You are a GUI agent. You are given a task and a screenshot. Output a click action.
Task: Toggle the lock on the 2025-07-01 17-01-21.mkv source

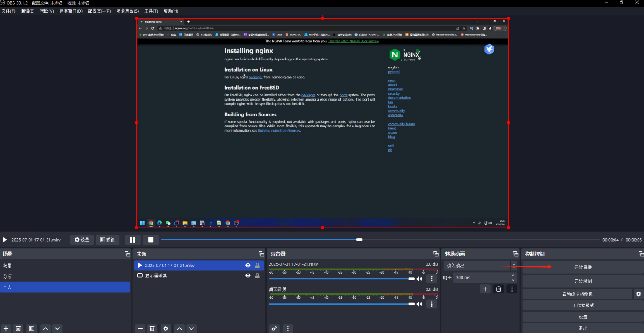pyautogui.click(x=257, y=266)
